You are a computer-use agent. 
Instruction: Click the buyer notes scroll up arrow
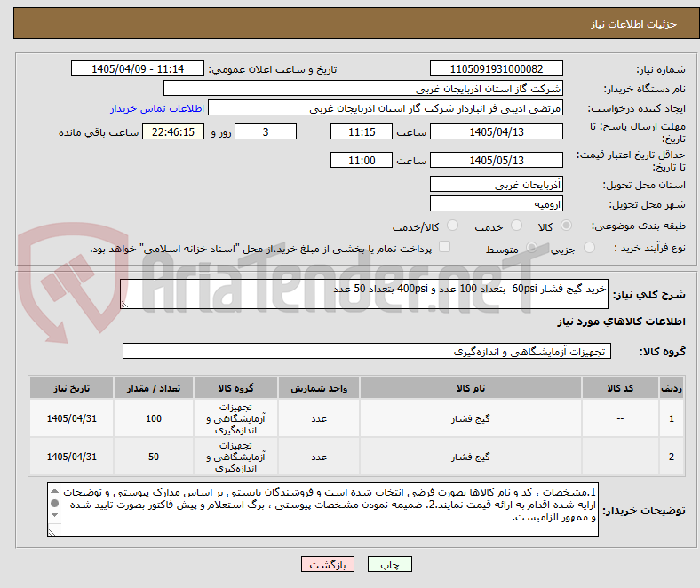(x=54, y=491)
